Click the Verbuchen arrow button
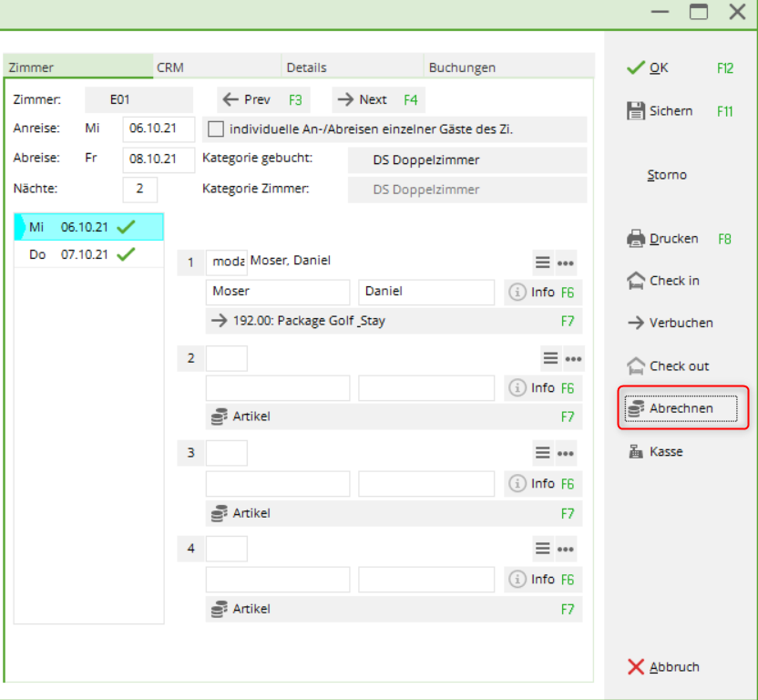The height and width of the screenshot is (700, 758). click(x=636, y=324)
